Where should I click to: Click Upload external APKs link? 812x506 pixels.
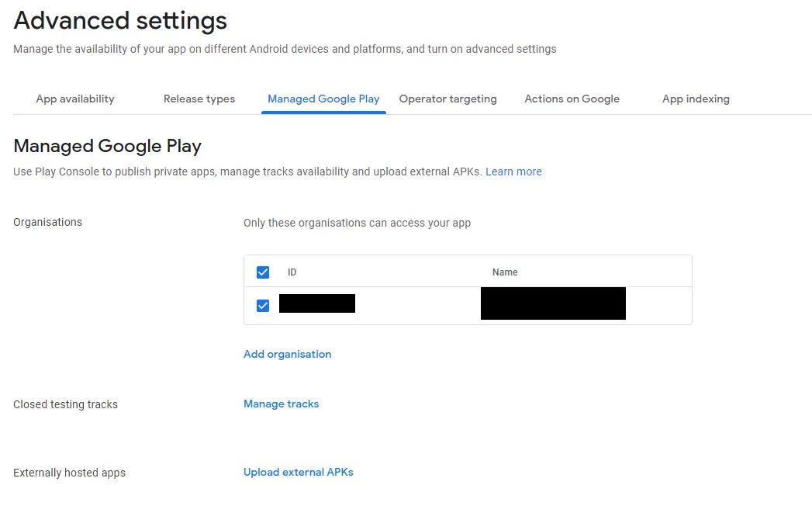299,473
